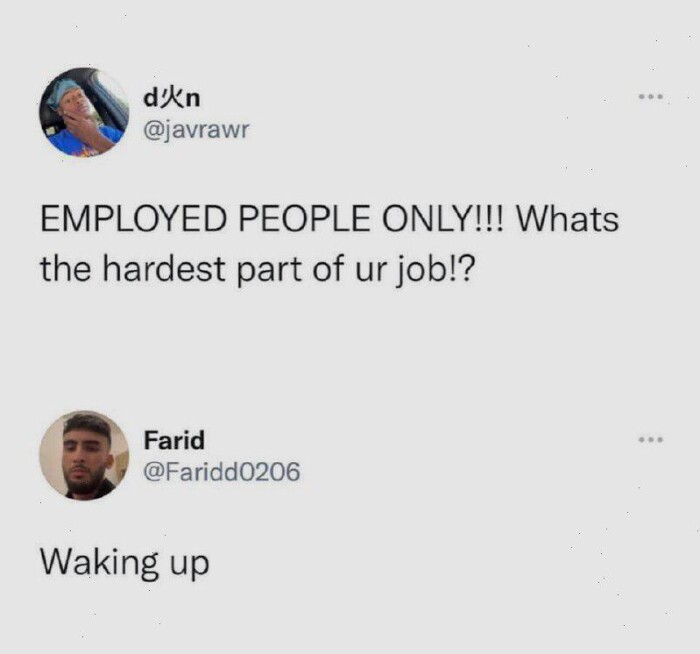This screenshot has width=700, height=654.
Task: Click the d火n profile picture
Action: 84,112
